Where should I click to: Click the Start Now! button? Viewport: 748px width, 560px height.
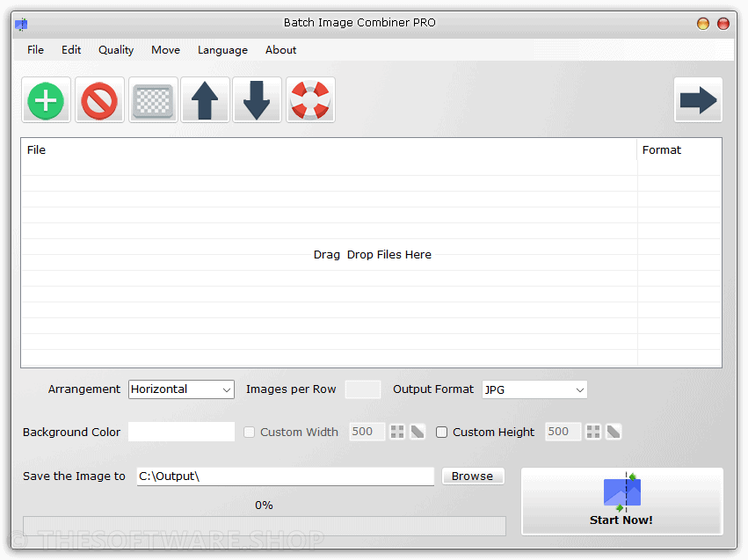click(x=622, y=501)
